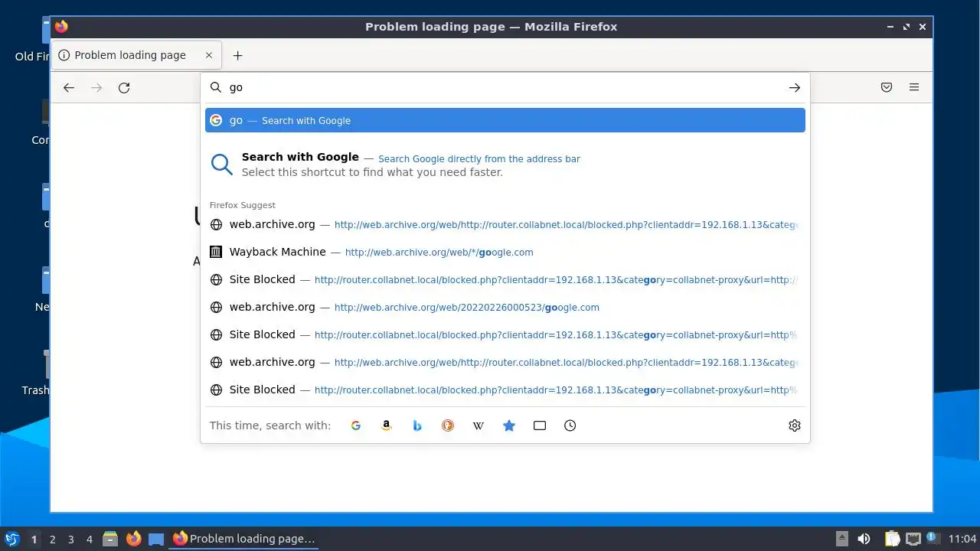Screen dimensions: 980x551
Task: Open the clipboard manager tray icon
Action: pyautogui.click(x=892, y=539)
